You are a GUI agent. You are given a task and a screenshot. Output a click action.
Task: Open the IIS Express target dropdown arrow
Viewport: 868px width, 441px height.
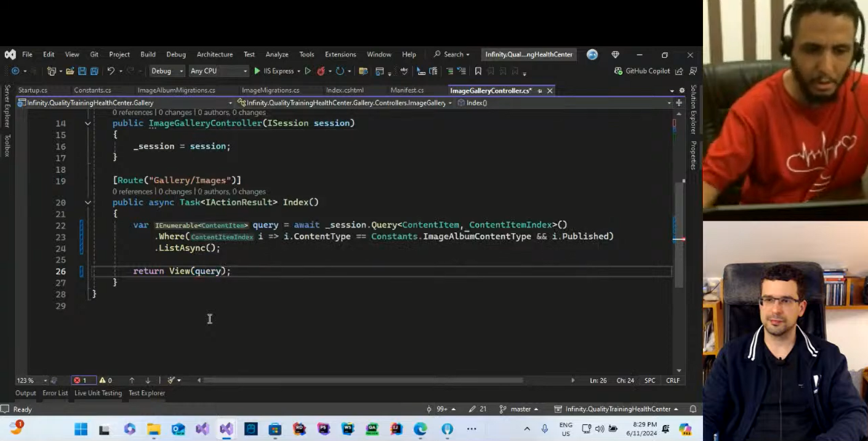[299, 71]
